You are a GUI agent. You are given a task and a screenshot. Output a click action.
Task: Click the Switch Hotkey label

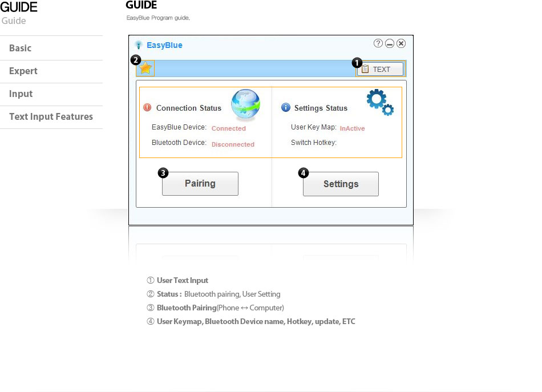click(x=314, y=143)
